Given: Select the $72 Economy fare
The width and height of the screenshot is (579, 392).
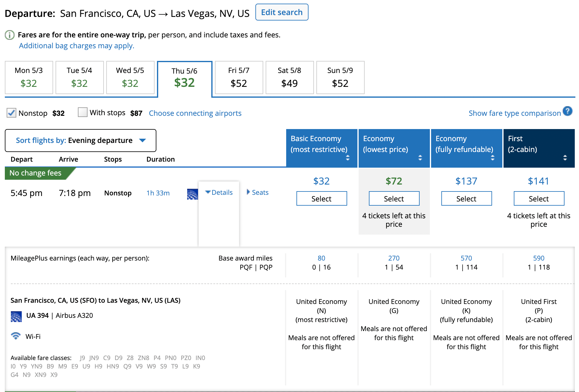Looking at the screenshot, I should pos(394,198).
